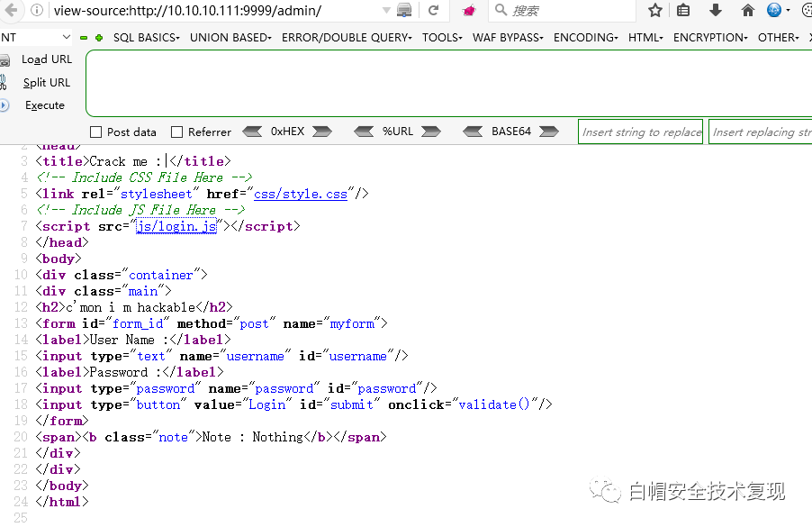The image size is (812, 527).
Task: Open address bar history dropdown arrow
Action: [386, 10]
